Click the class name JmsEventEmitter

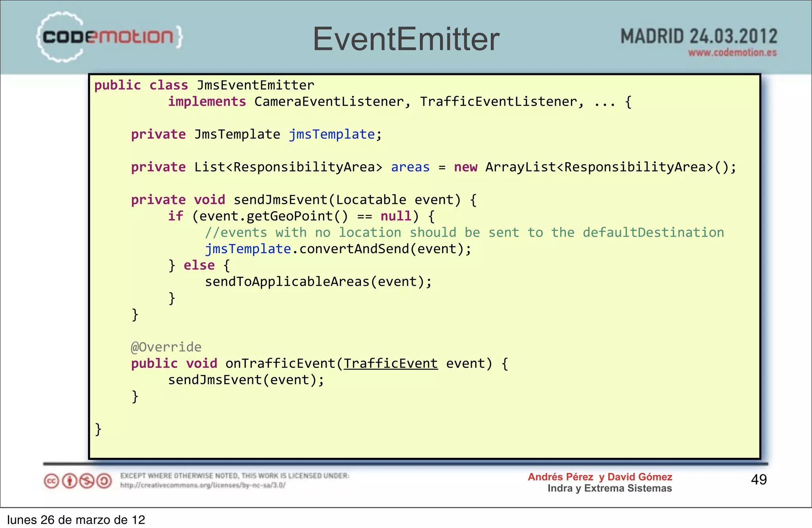point(255,85)
